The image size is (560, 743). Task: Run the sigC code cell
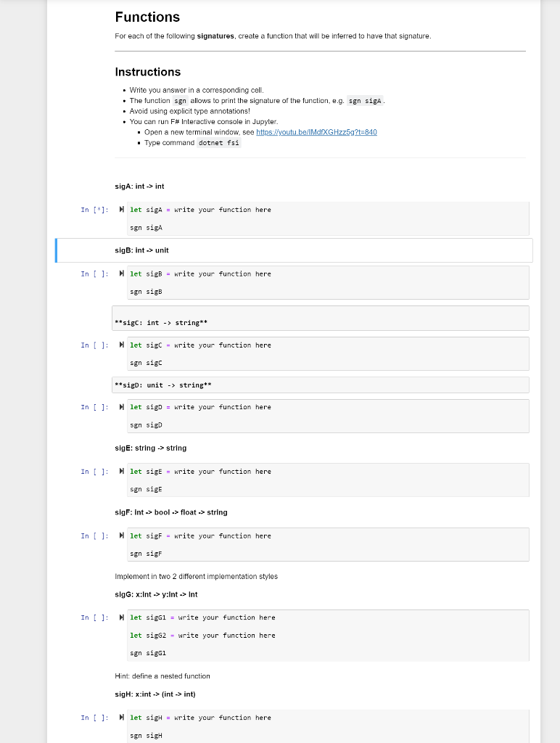[120, 345]
